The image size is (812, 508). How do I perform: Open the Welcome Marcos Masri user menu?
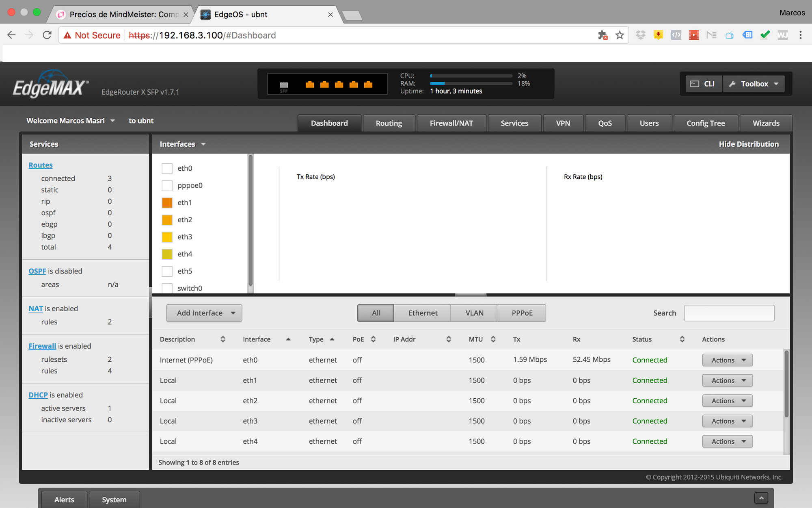pyautogui.click(x=71, y=121)
